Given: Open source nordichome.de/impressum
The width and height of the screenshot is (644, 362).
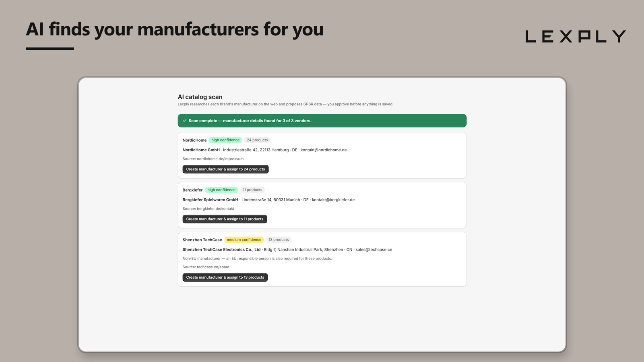Looking at the screenshot, I should 220,159.
